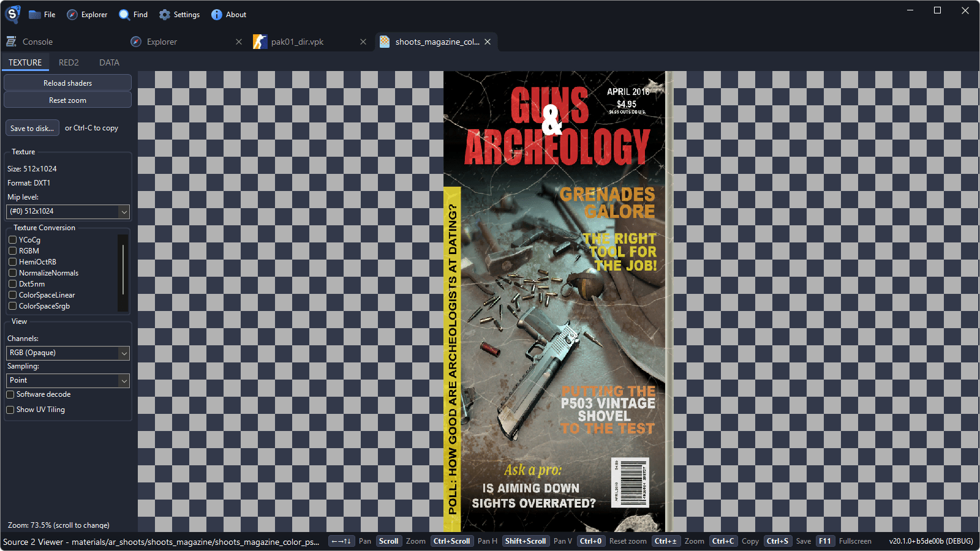
Task: Click the Console tab icon
Action: pyautogui.click(x=11, y=42)
